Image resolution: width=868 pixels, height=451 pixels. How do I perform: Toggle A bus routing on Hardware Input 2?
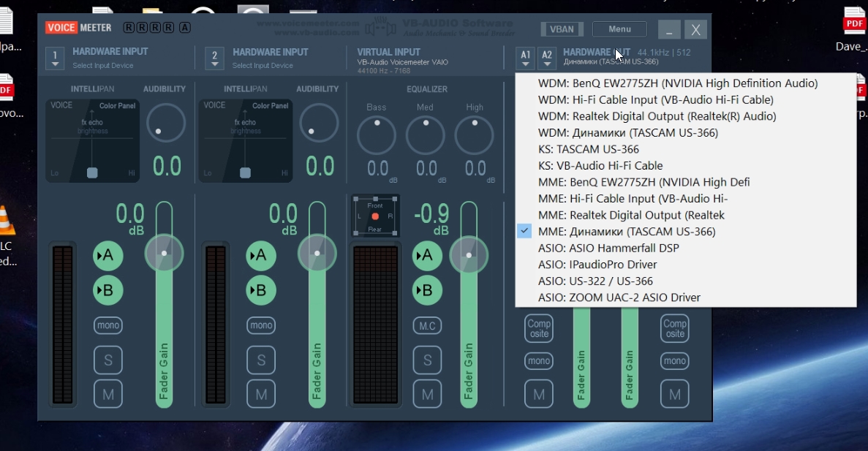261,256
